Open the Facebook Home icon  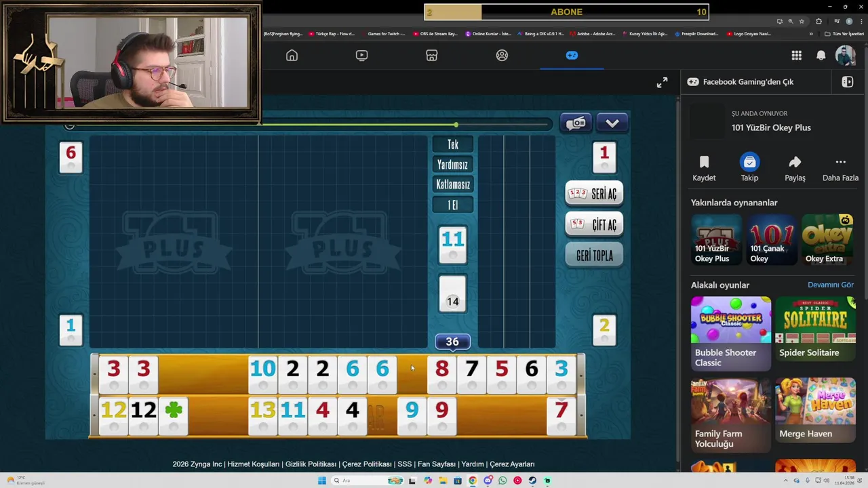point(292,56)
